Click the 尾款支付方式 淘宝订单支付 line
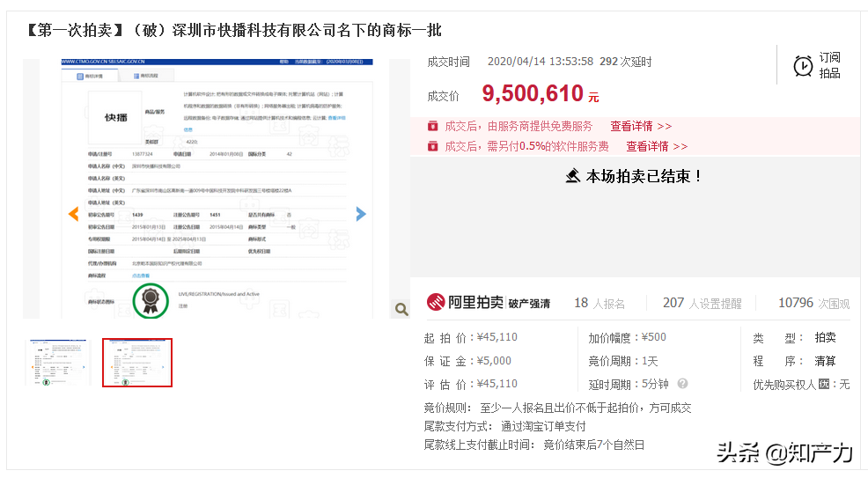Screen dimensions: 868x478 (504, 427)
